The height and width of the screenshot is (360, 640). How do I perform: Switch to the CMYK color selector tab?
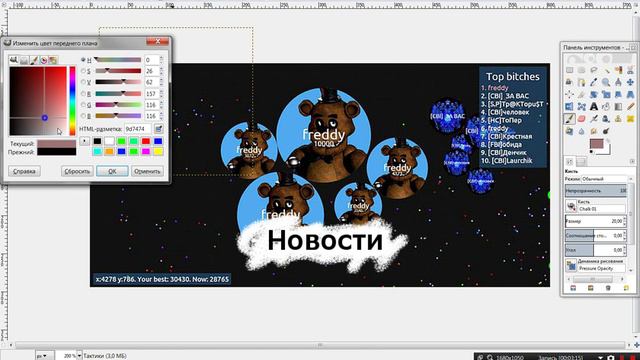[24, 60]
